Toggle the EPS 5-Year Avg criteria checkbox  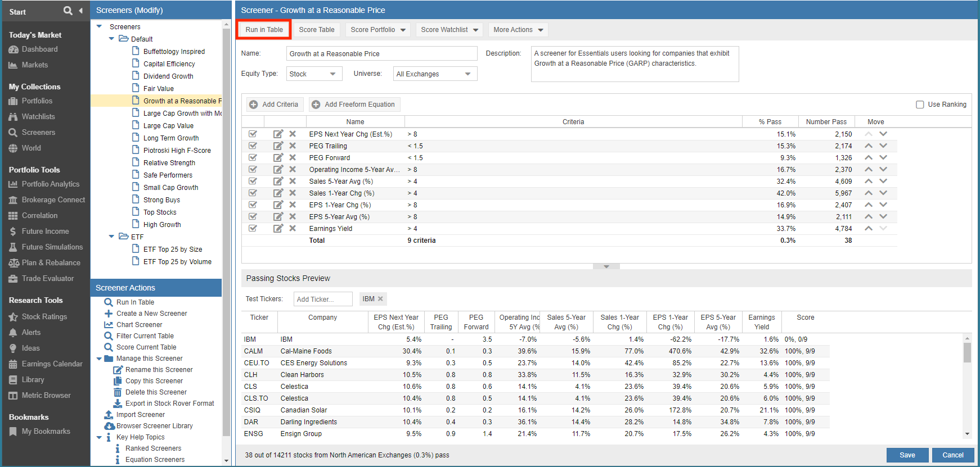pos(253,216)
